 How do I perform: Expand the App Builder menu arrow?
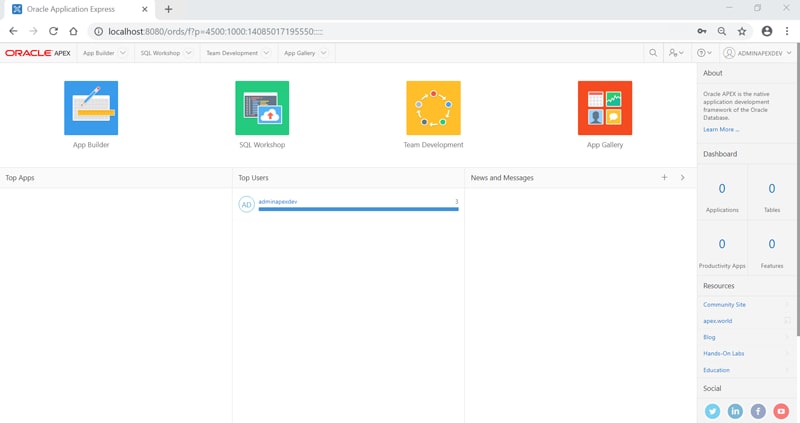point(123,53)
